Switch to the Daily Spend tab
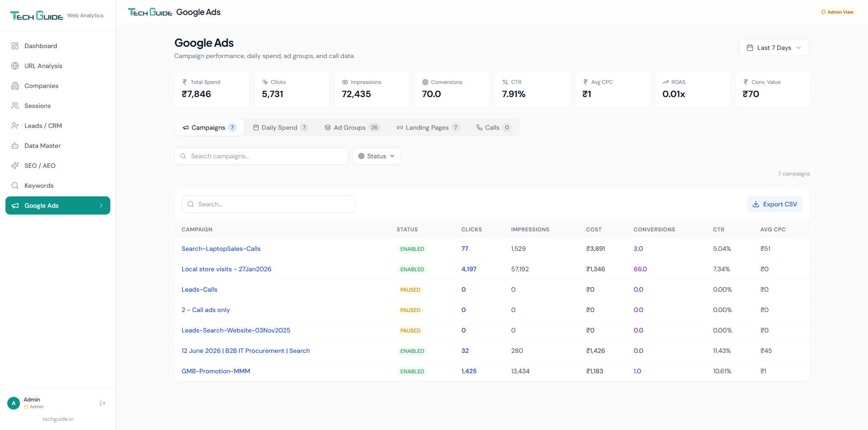 tap(280, 127)
